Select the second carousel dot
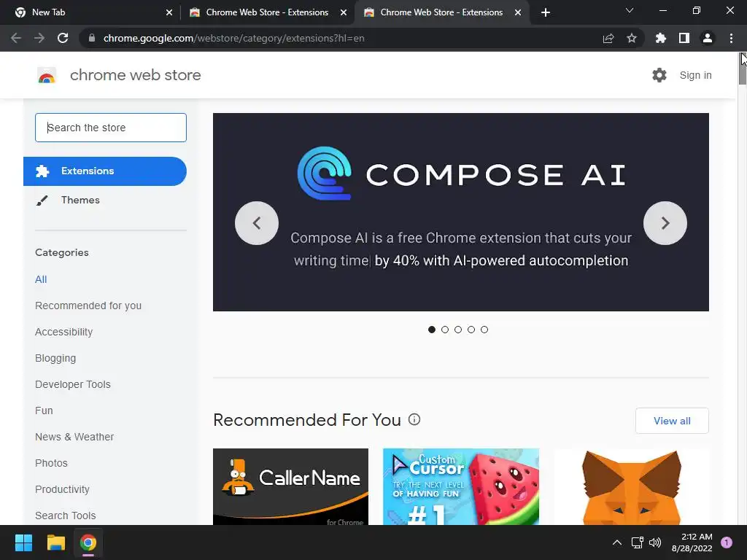Viewport: 747px width, 560px height. pyautogui.click(x=445, y=330)
